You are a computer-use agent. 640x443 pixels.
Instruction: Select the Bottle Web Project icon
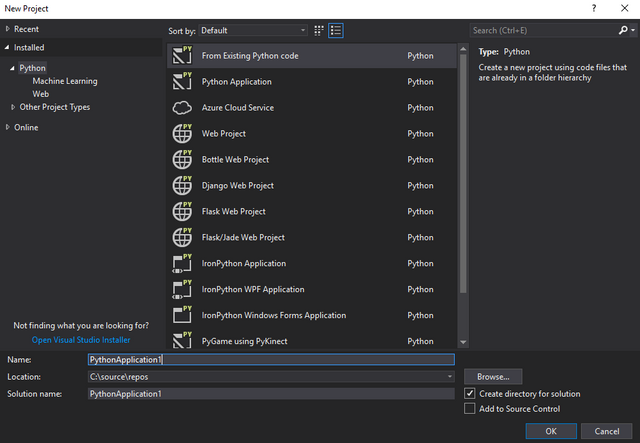(x=182, y=160)
